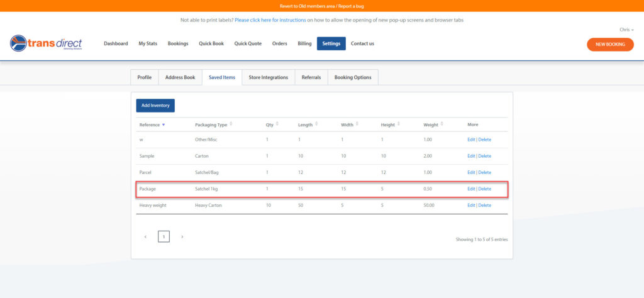
Task: Click 'Showing 1 to 5 of 5 entries'
Action: 481,240
